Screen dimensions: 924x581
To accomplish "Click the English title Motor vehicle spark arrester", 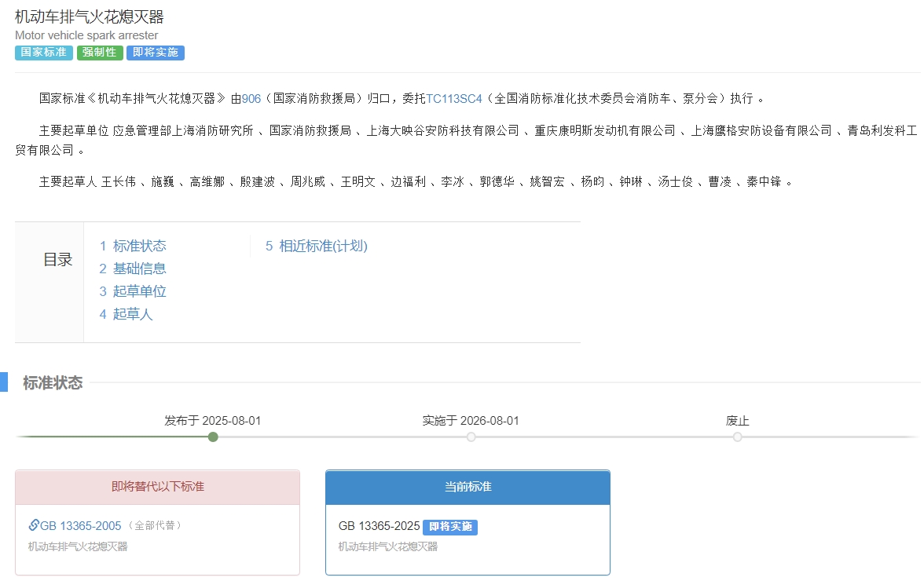I will pyautogui.click(x=86, y=35).
